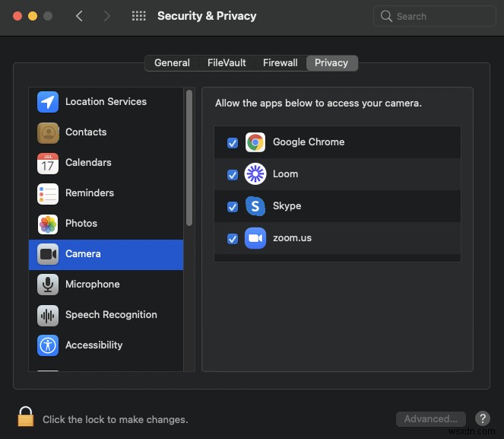
Task: Click the Skype app icon
Action: 255,206
